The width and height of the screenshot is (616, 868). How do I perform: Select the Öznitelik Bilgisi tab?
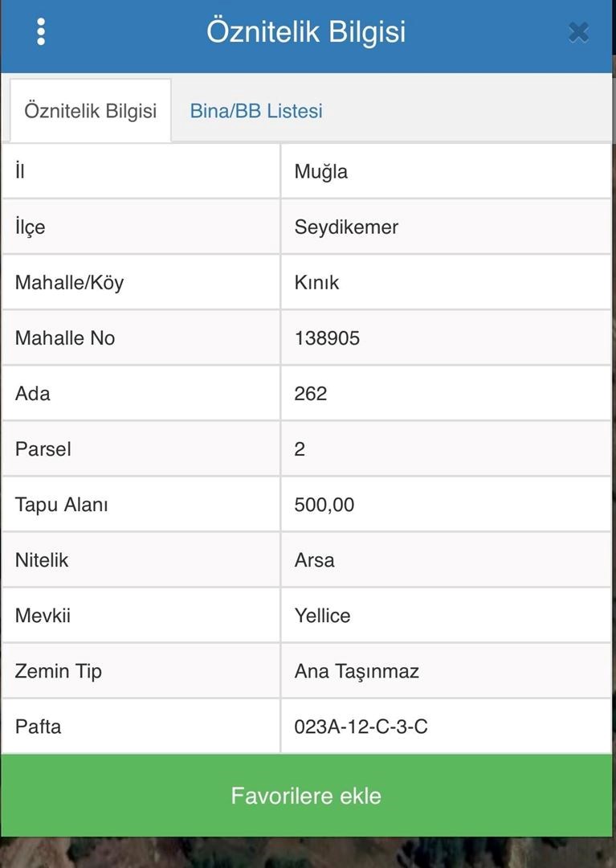91,111
